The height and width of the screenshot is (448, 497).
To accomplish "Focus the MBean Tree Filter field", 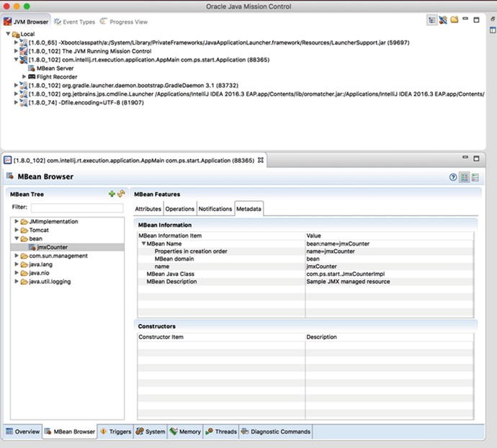I will coord(77,207).
